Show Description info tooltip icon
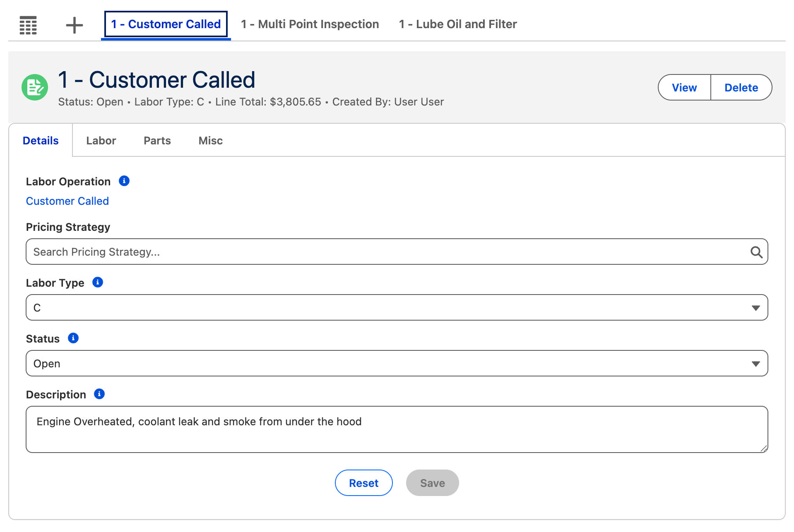This screenshot has width=794, height=532. click(99, 394)
